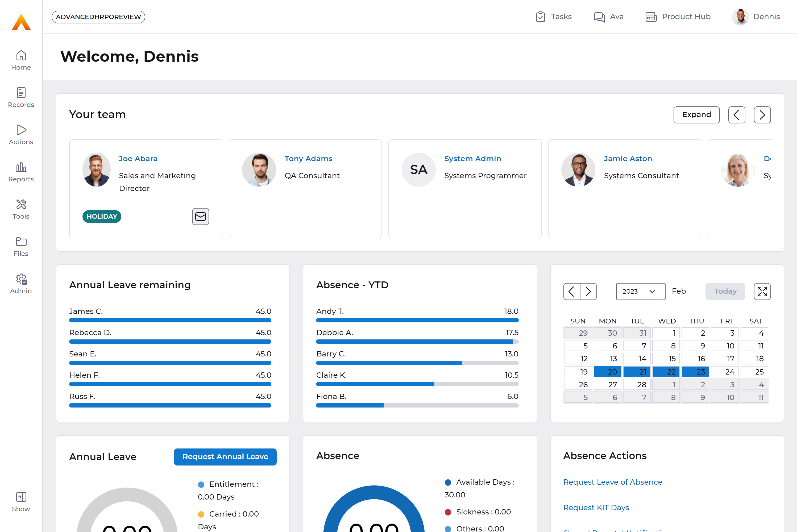Expand the calendar to fullscreen
Screen dimensions: 797x532
(x=762, y=291)
